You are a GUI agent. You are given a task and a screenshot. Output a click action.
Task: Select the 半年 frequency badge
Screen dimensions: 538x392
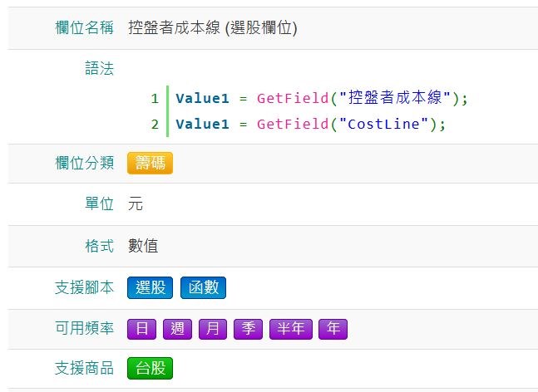click(290, 329)
